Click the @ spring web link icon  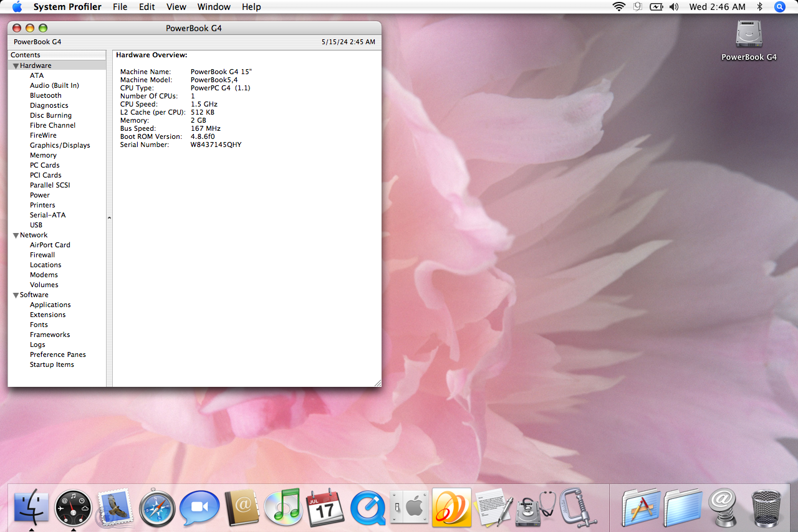tap(724, 508)
